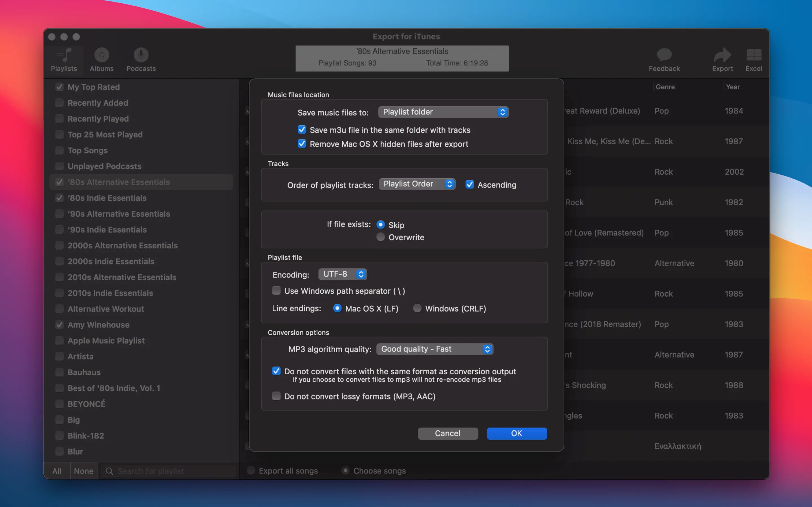Confirm settings with the OK button

[517, 433]
